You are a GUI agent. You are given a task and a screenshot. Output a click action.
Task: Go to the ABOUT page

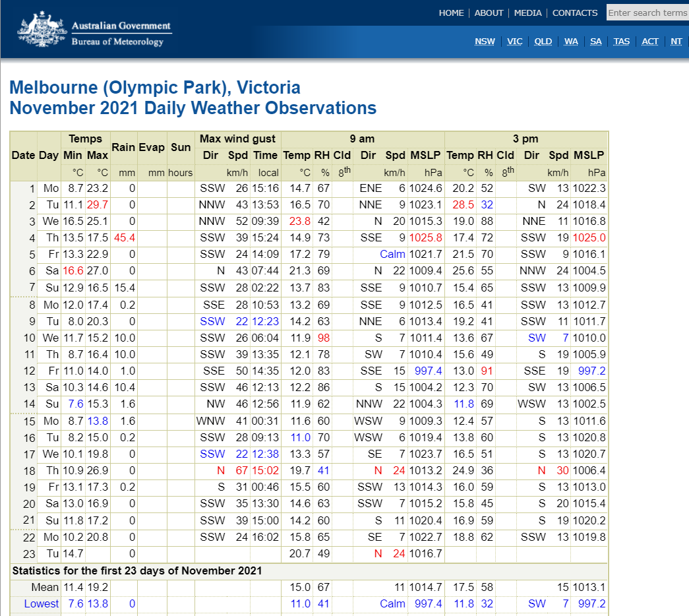click(489, 13)
